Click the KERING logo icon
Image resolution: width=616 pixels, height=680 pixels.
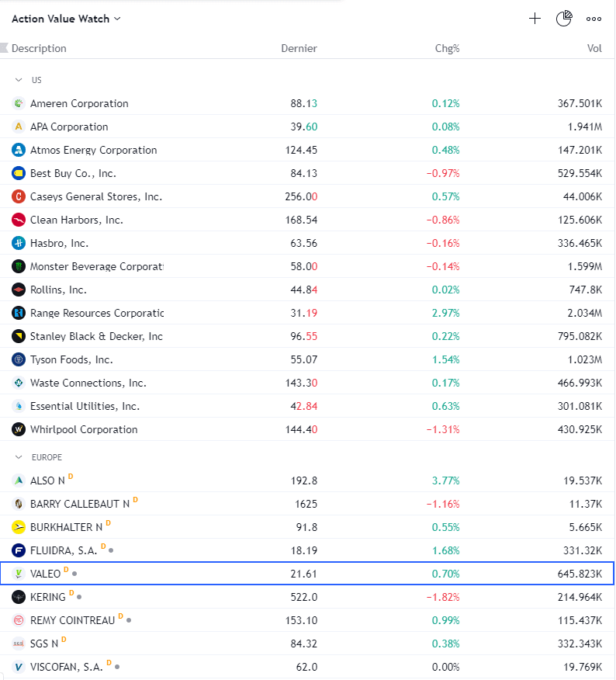click(x=18, y=597)
